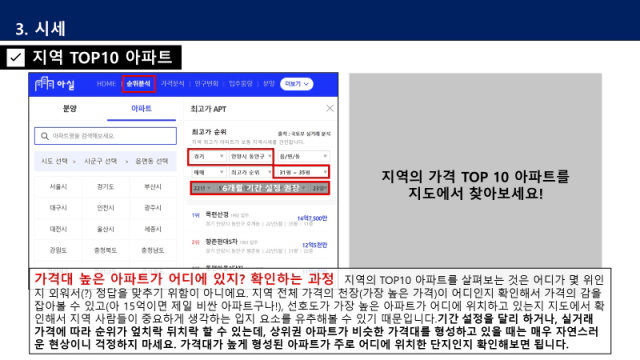Switch to the 분양 tab
The image size is (640, 360).
[70, 109]
